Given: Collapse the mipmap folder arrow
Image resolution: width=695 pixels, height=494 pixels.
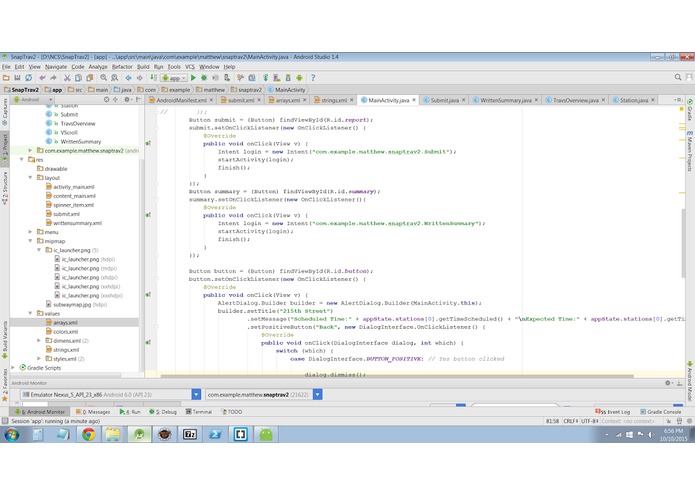Looking at the screenshot, I should [x=30, y=241].
